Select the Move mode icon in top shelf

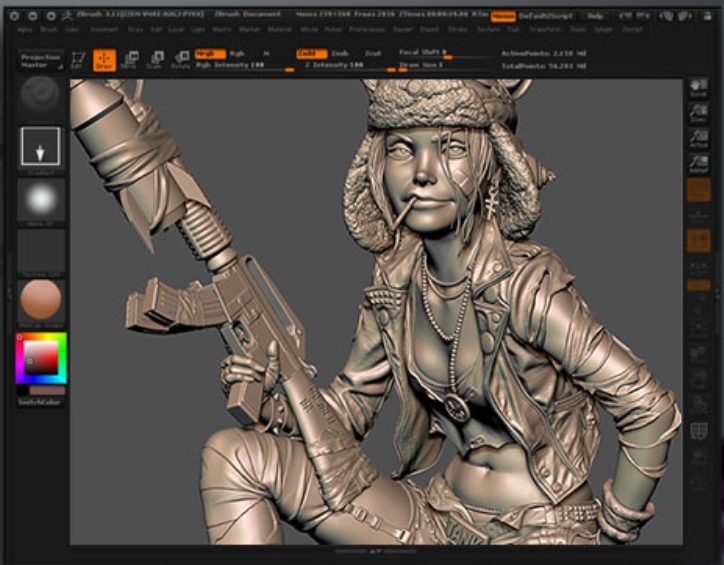pyautogui.click(x=130, y=60)
